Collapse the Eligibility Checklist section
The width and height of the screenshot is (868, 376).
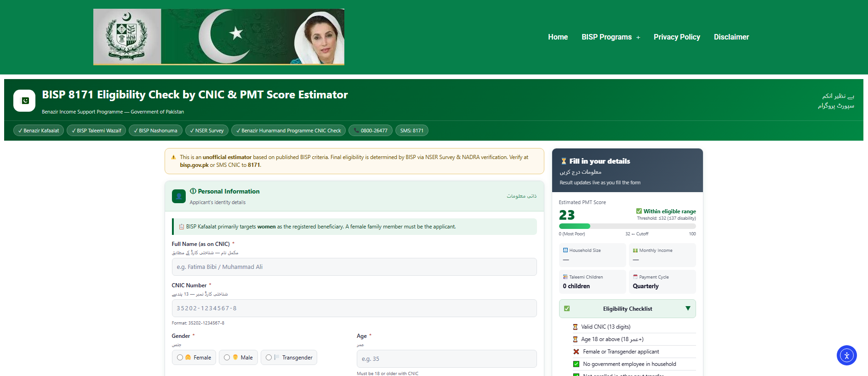[627, 309]
